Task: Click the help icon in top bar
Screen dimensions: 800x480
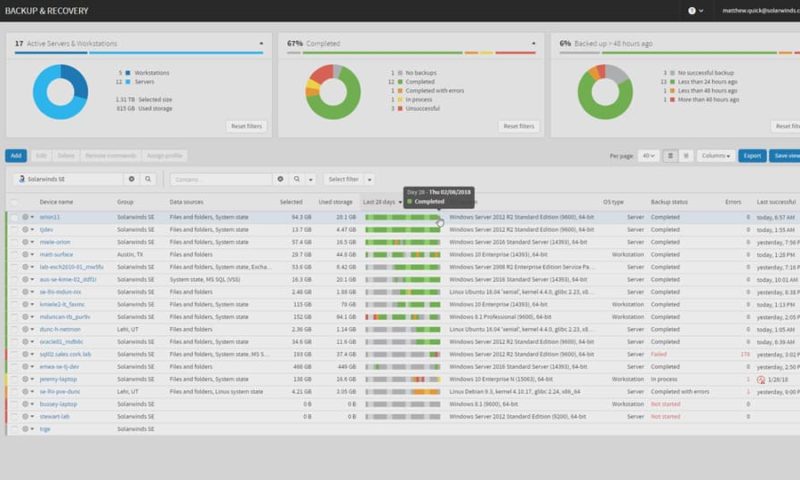Action: [x=692, y=11]
